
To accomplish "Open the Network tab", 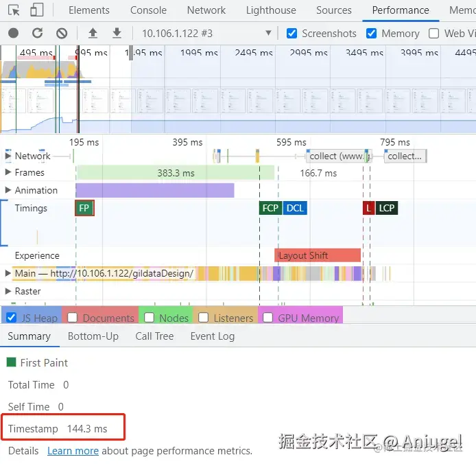I will [x=206, y=10].
